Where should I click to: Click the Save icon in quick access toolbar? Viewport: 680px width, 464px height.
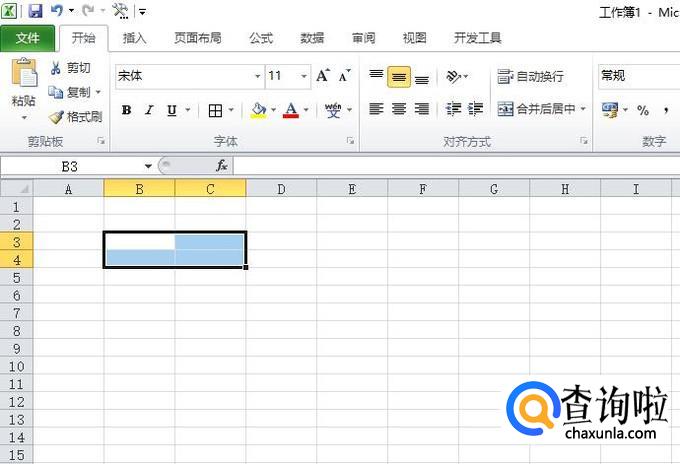[35, 11]
